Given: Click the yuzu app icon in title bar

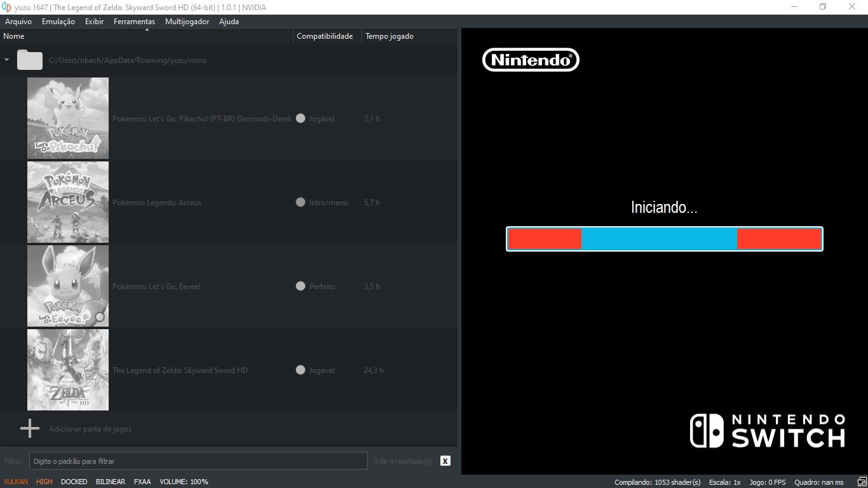Looking at the screenshot, I should click(x=6, y=7).
